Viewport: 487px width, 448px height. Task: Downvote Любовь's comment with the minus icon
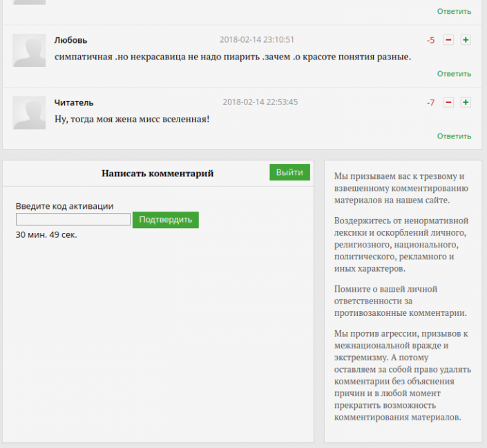click(448, 40)
